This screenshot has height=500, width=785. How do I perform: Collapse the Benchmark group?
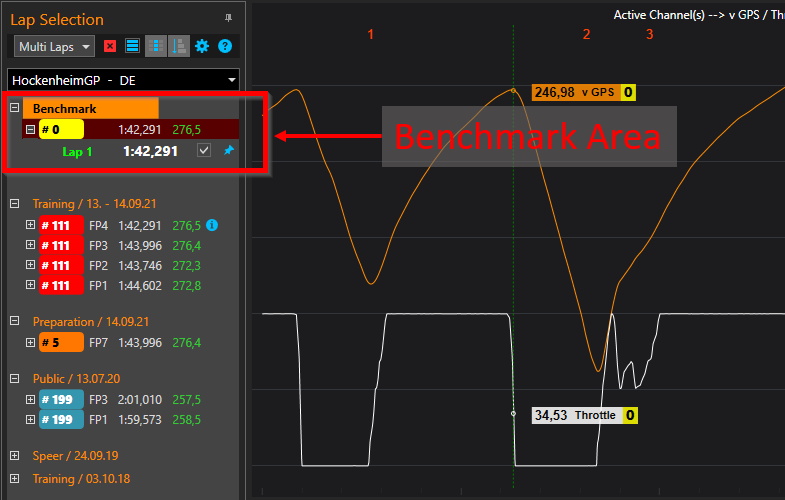pyautogui.click(x=14, y=108)
